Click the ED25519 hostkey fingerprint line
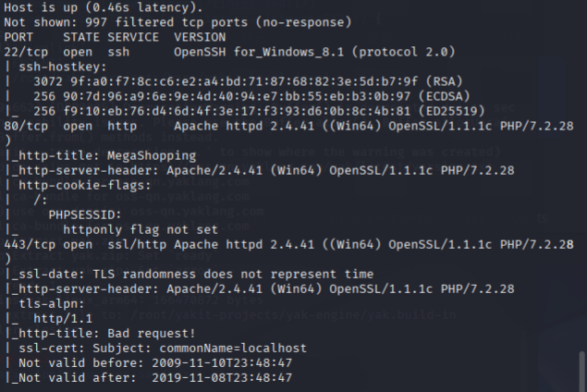The image size is (587, 392). (x=259, y=111)
